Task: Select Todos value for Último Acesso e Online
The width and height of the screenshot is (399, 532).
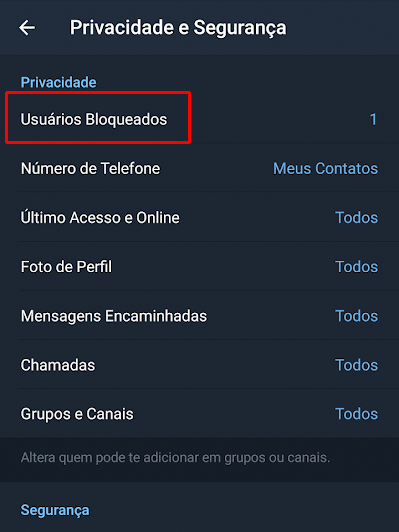Action: pos(357,218)
